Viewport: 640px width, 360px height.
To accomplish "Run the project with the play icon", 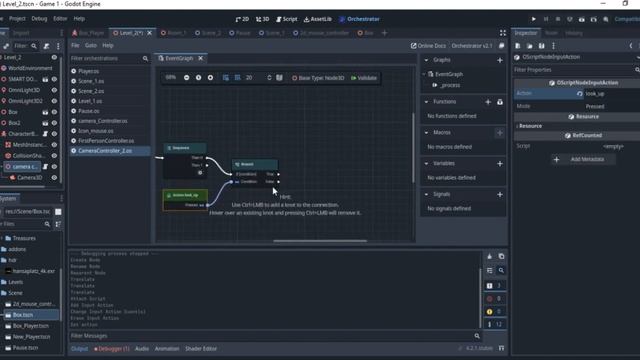I will pos(533,19).
